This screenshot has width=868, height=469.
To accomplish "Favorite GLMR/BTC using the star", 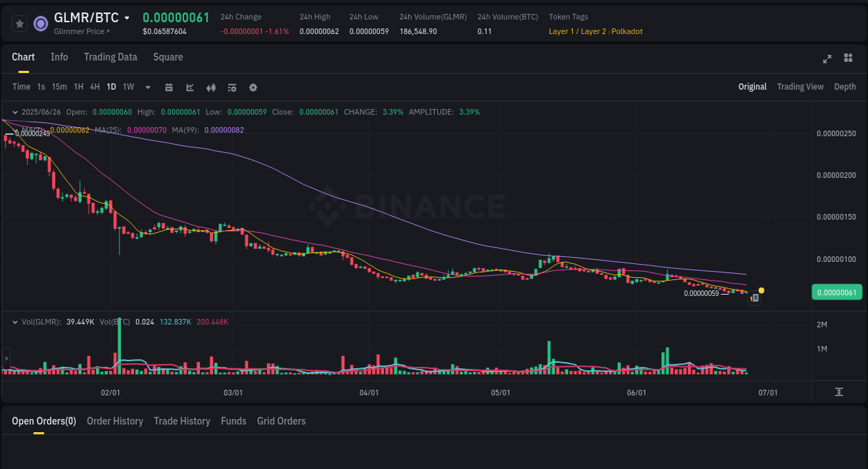I will coord(19,23).
